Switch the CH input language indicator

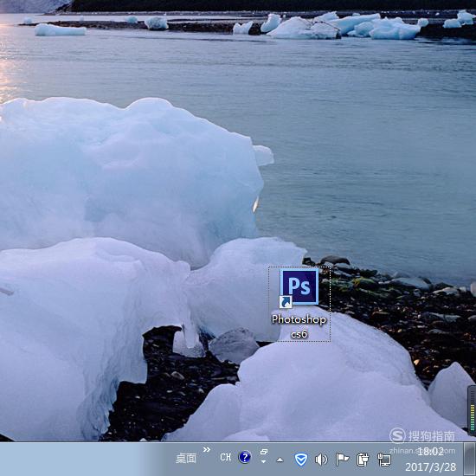(x=226, y=457)
